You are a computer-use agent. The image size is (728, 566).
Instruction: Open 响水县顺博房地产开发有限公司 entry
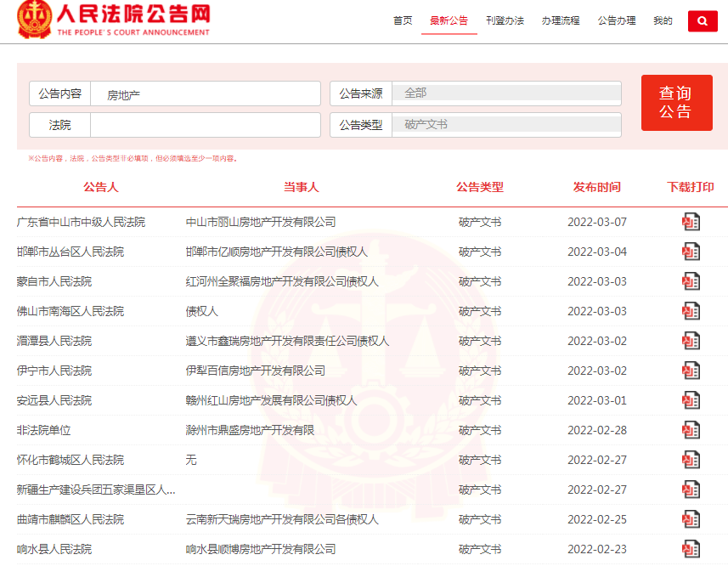pos(261,549)
